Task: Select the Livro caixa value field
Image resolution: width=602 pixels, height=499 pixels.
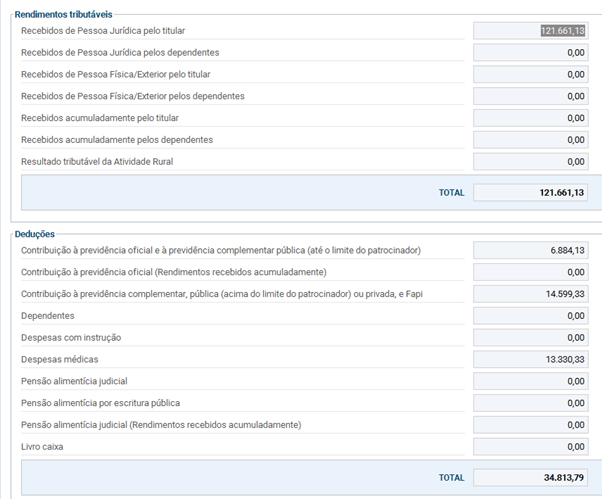Action: [x=530, y=447]
